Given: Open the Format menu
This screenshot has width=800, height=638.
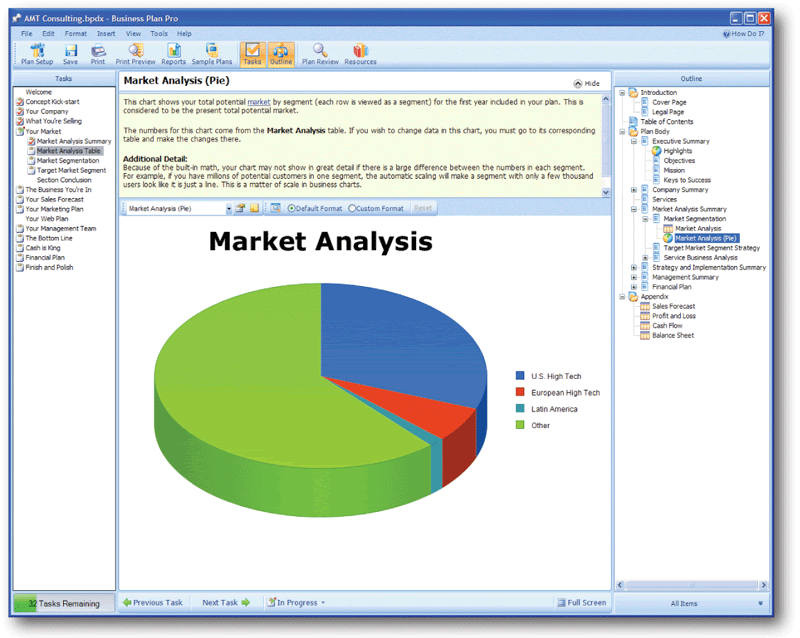Looking at the screenshot, I should point(76,34).
